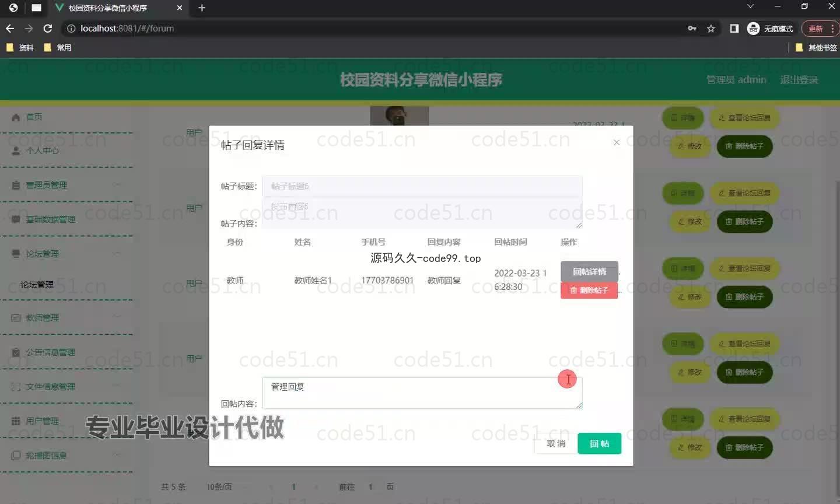Click the 管理员 admin header label

(736, 79)
